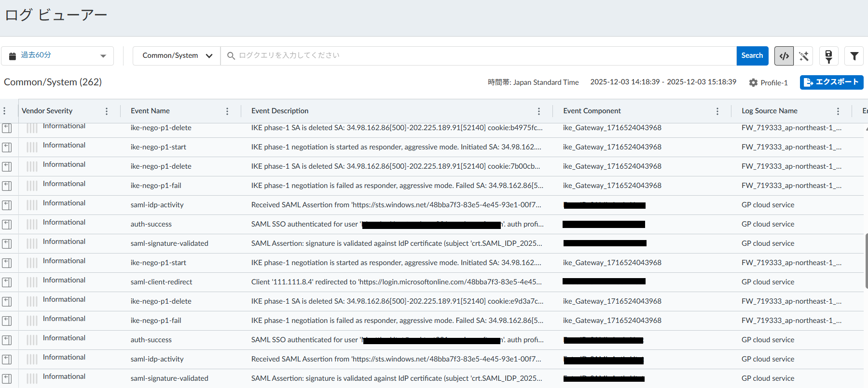Viewport: 868px width, 388px height.
Task: Open Vendor Severity column options menu
Action: (107, 111)
